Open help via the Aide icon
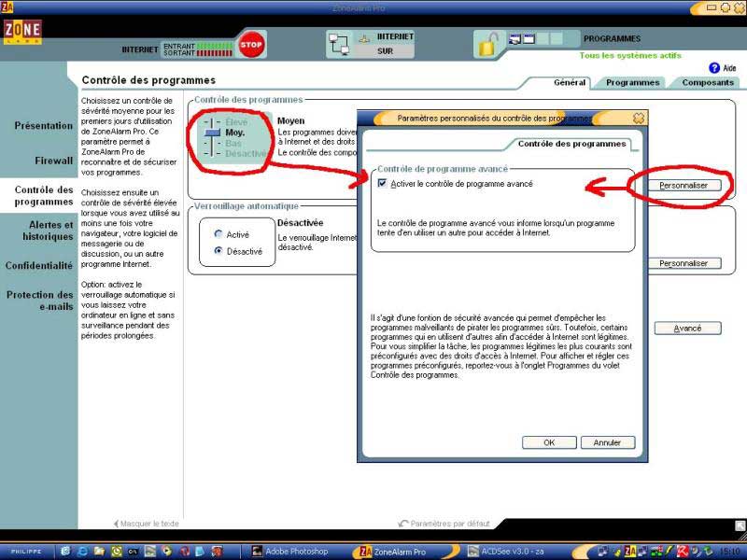This screenshot has height=560, width=747. click(x=715, y=68)
